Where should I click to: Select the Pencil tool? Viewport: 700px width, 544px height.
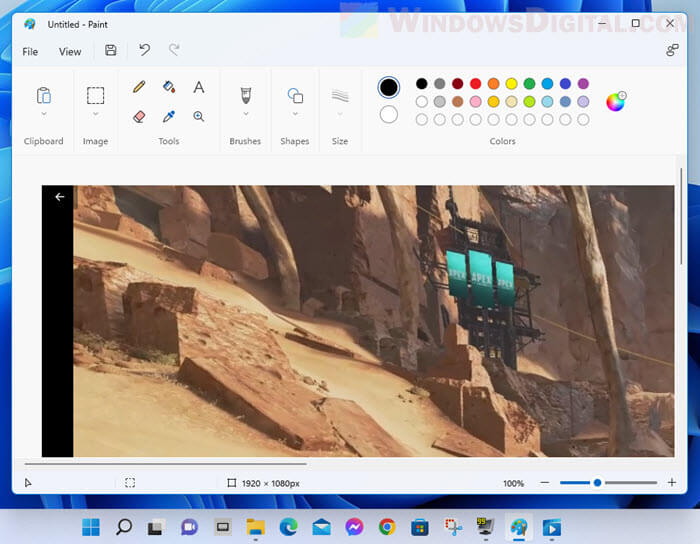[x=139, y=86]
